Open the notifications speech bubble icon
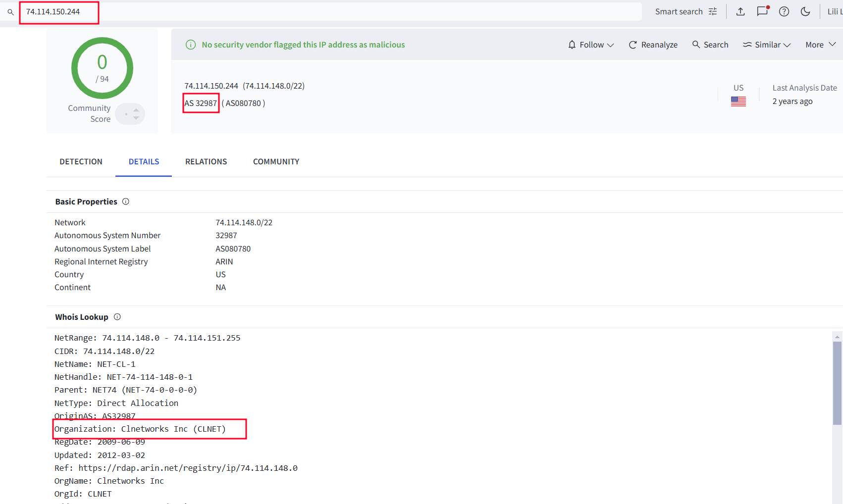The height and width of the screenshot is (504, 843). coord(762,11)
